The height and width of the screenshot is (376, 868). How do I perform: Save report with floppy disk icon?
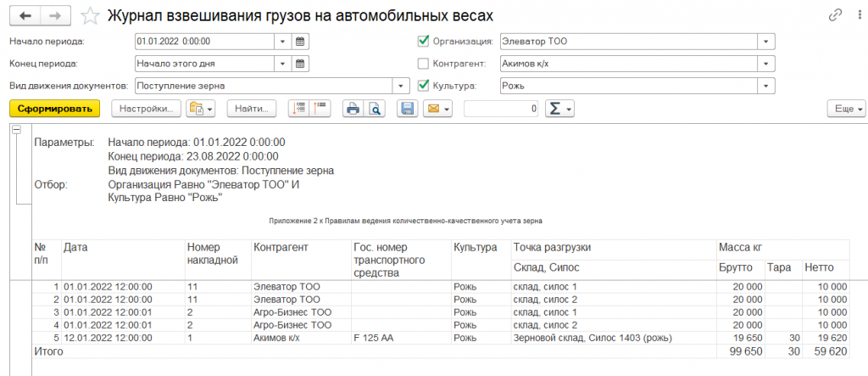(x=407, y=109)
